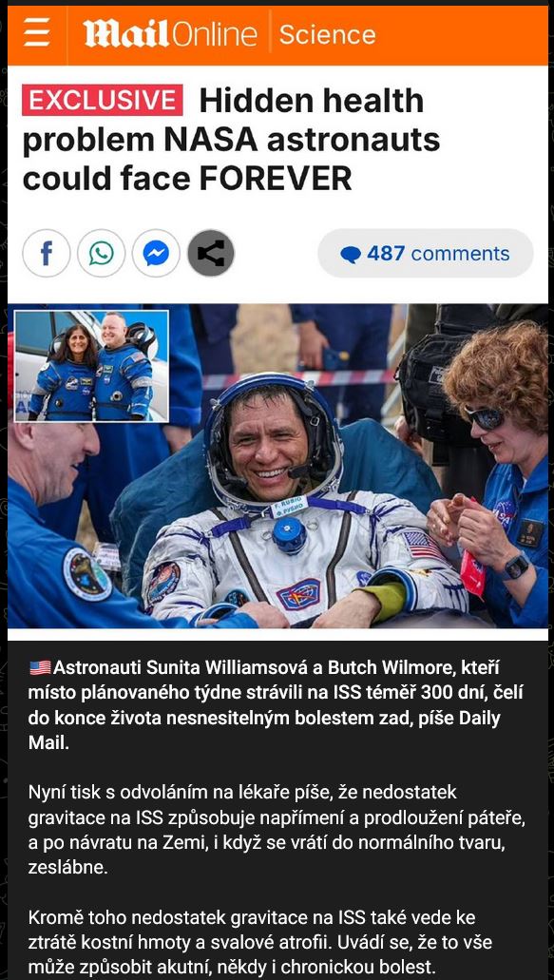This screenshot has width=554, height=980.
Task: View the 487 comments
Action: (x=426, y=253)
